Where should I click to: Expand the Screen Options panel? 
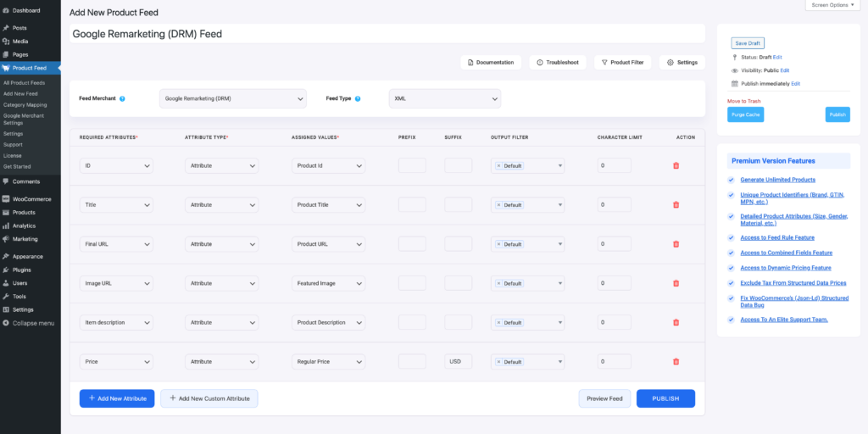pos(832,5)
